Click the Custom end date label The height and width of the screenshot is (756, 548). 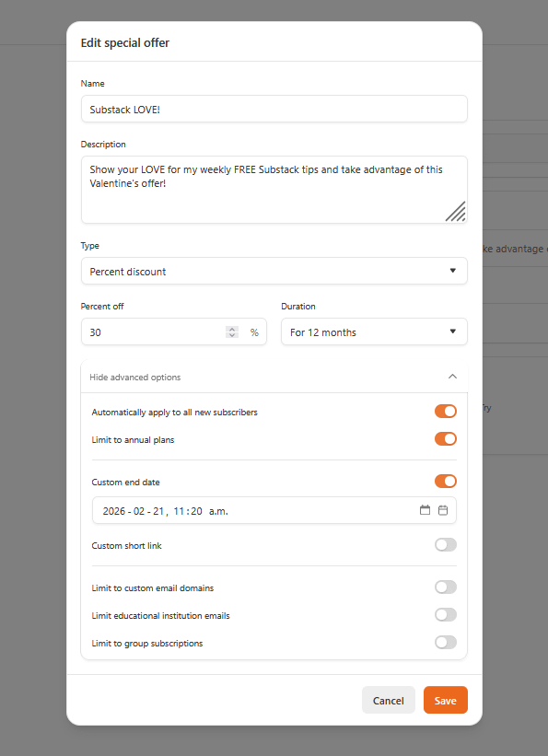(x=125, y=483)
